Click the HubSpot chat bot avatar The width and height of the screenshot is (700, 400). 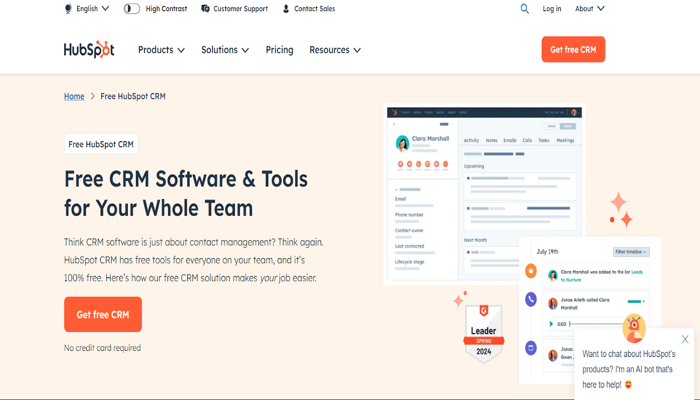click(634, 327)
